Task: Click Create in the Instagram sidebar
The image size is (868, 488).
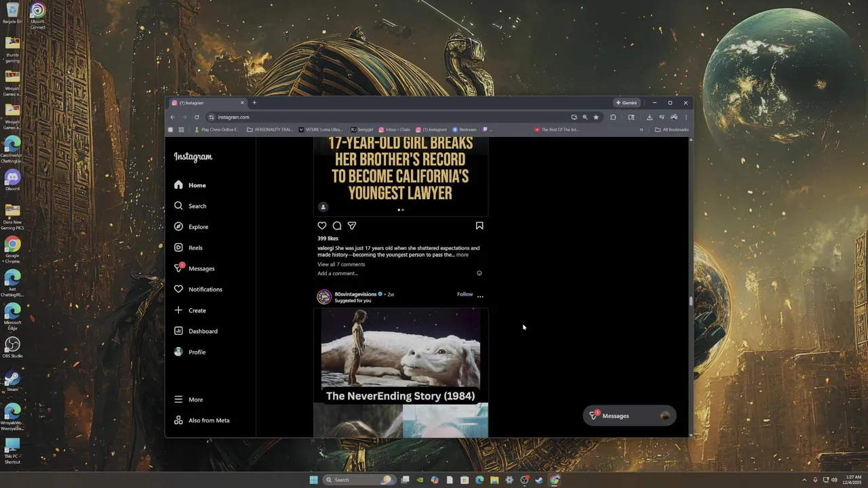Action: coord(190,310)
